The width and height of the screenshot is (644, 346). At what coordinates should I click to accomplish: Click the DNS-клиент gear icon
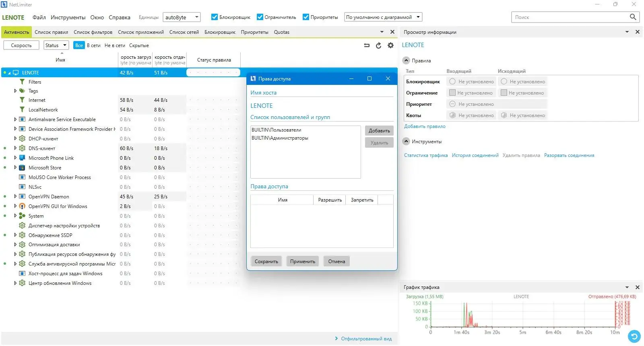22,148
